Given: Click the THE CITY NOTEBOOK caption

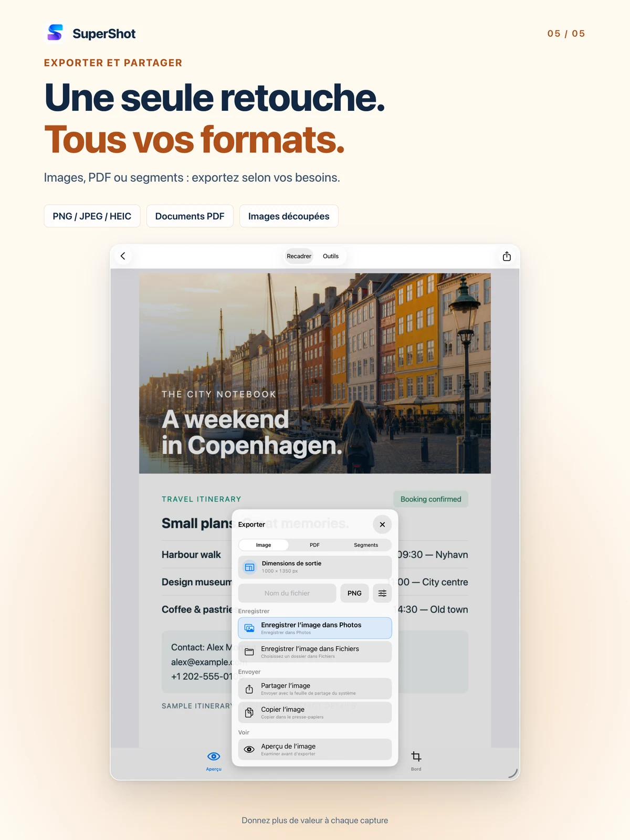Looking at the screenshot, I should (x=219, y=394).
